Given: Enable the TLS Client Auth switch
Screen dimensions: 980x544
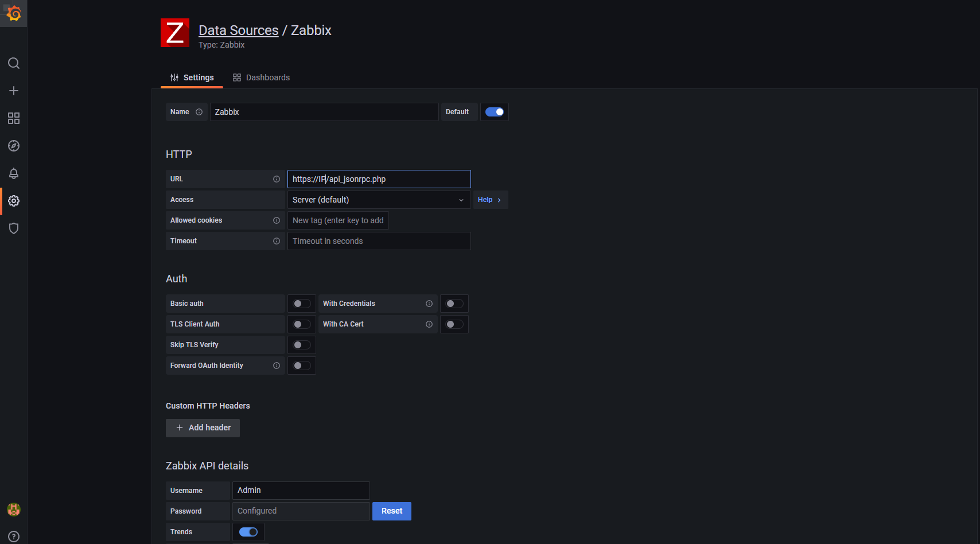Looking at the screenshot, I should pos(302,324).
